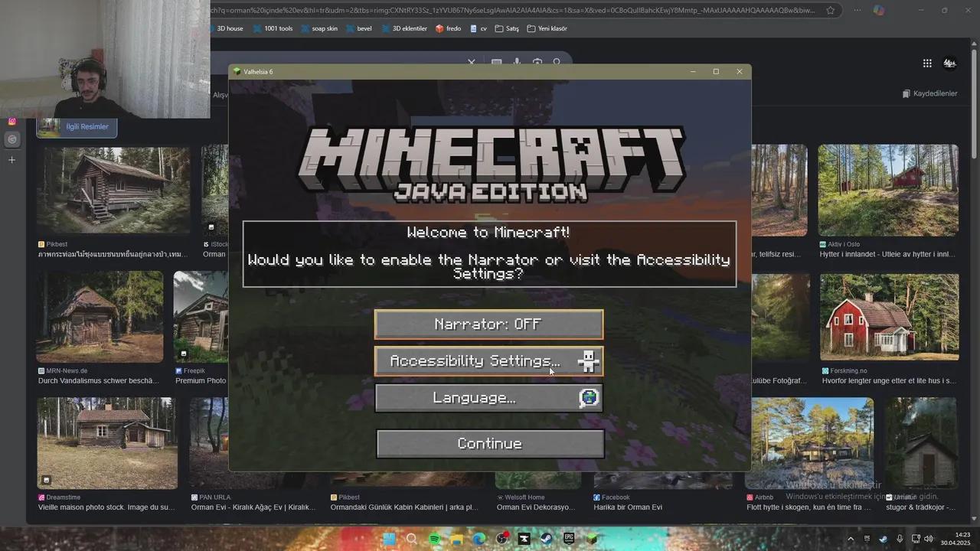Open File Explorer from the taskbar

pyautogui.click(x=457, y=539)
